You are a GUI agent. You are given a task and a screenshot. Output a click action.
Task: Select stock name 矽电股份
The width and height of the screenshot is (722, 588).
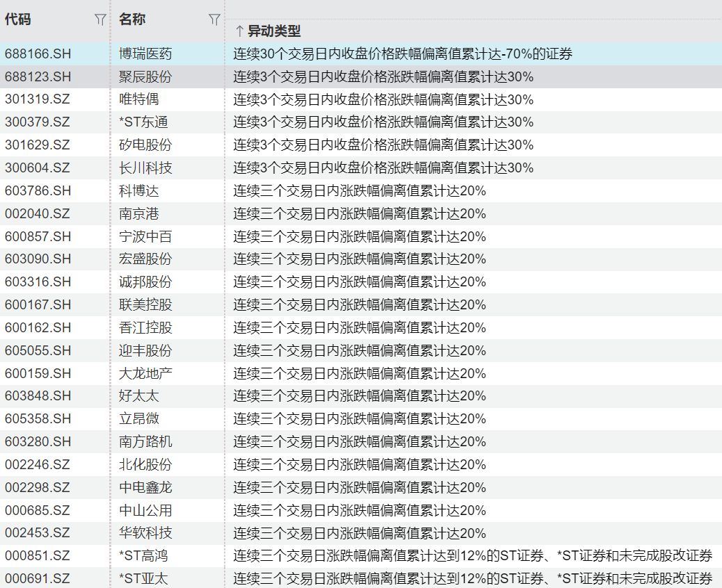tap(145, 145)
